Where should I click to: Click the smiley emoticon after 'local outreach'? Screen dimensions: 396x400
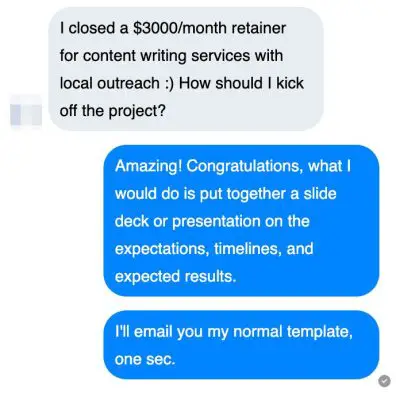point(169,83)
